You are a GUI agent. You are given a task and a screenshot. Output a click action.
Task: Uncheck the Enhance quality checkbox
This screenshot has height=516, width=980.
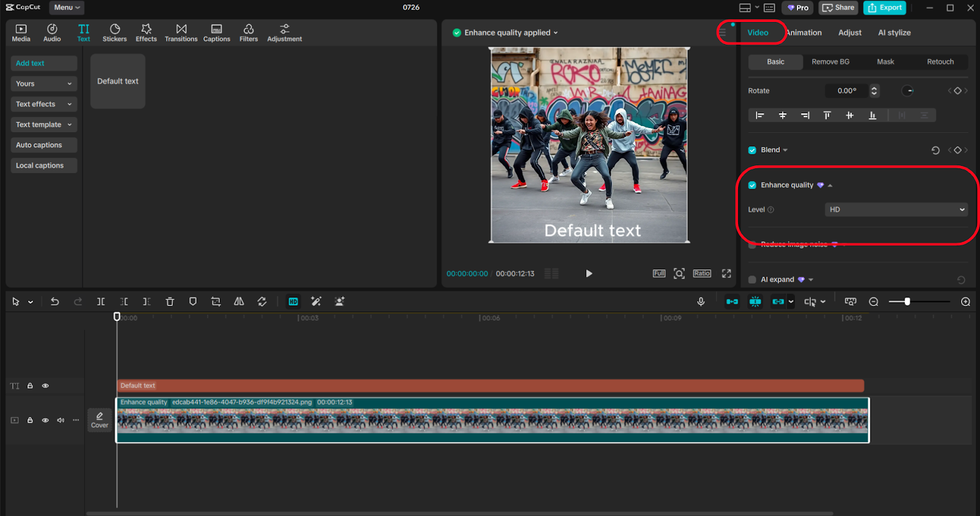pos(752,185)
